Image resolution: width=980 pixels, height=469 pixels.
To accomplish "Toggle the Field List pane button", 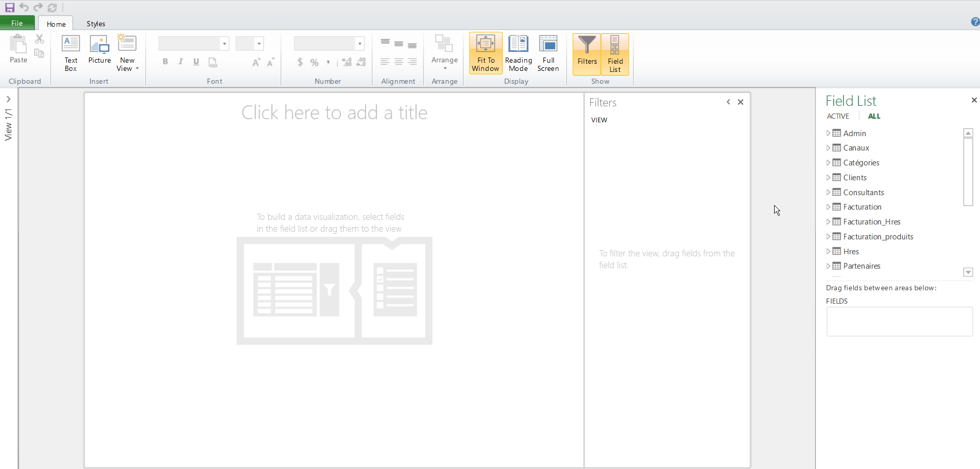I will click(x=614, y=54).
